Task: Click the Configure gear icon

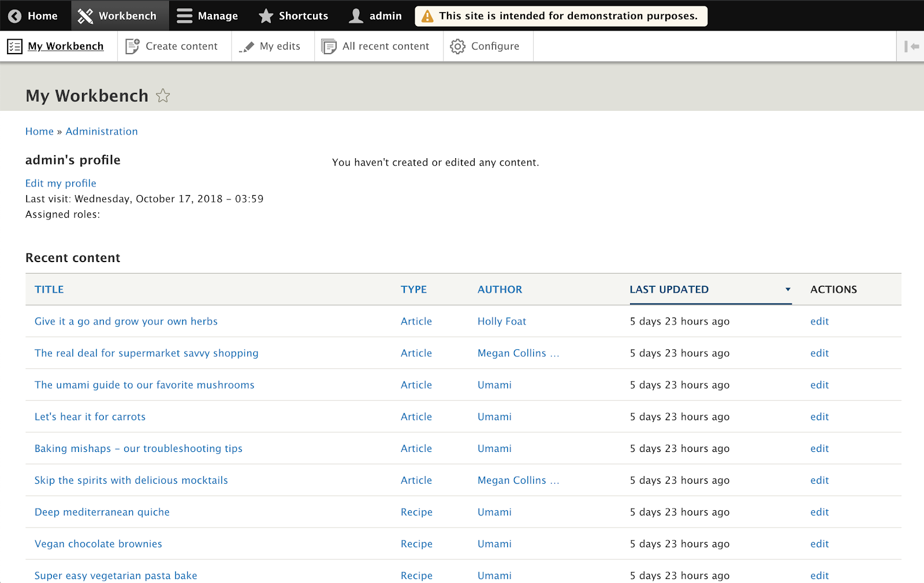Action: point(458,47)
